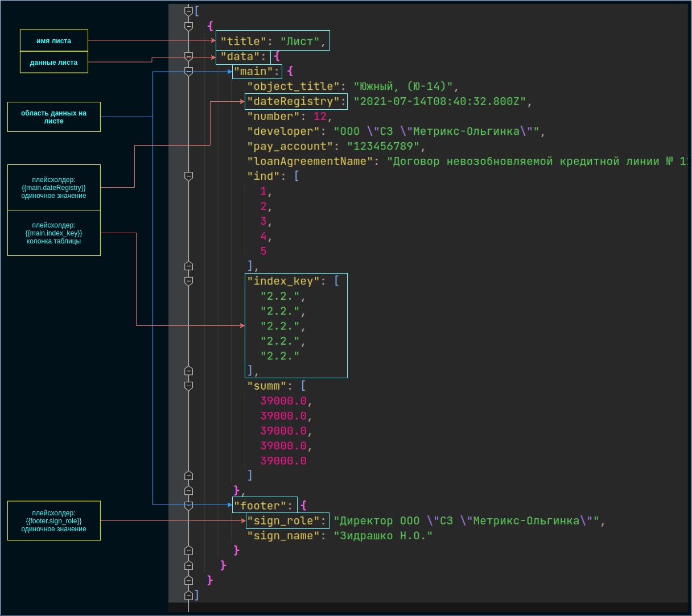Click the "область данных на листе" label box
Viewport: 692px width, 616px height.
coord(54,117)
